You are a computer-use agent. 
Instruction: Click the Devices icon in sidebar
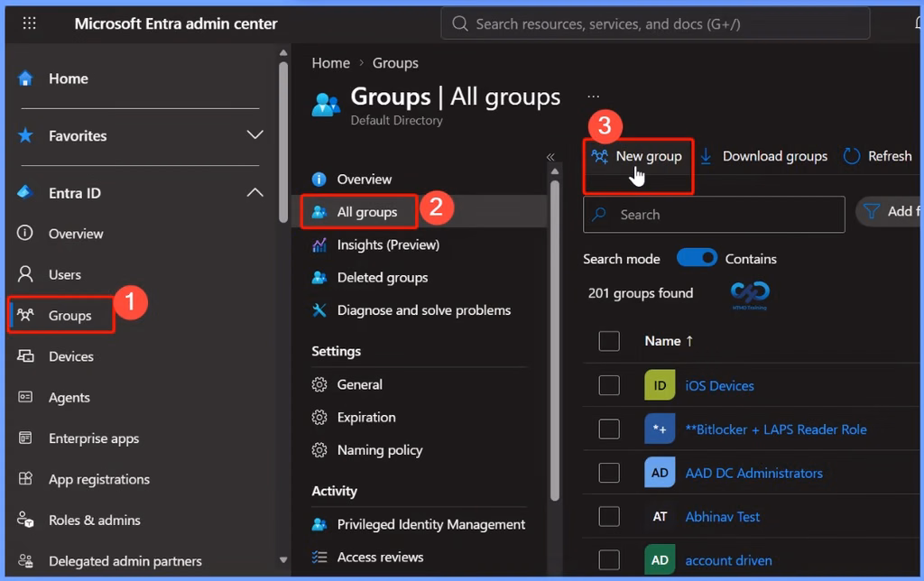(x=25, y=355)
